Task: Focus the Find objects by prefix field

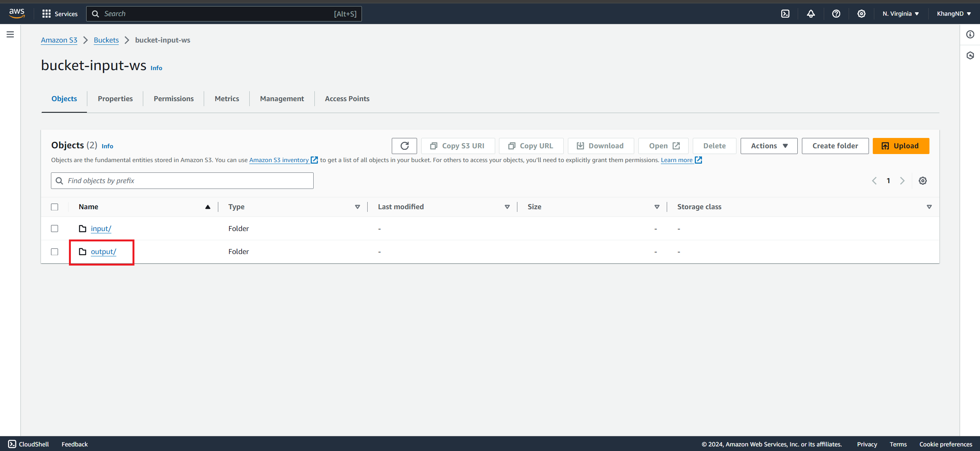Action: pyautogui.click(x=182, y=181)
